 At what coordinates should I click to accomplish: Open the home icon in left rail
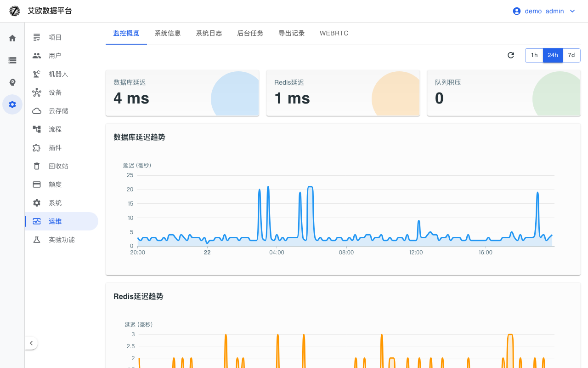(12, 38)
